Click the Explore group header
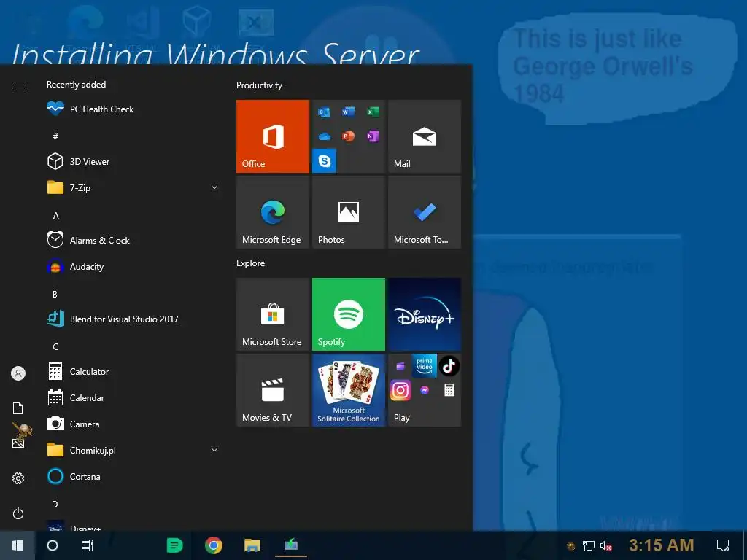 pyautogui.click(x=251, y=263)
